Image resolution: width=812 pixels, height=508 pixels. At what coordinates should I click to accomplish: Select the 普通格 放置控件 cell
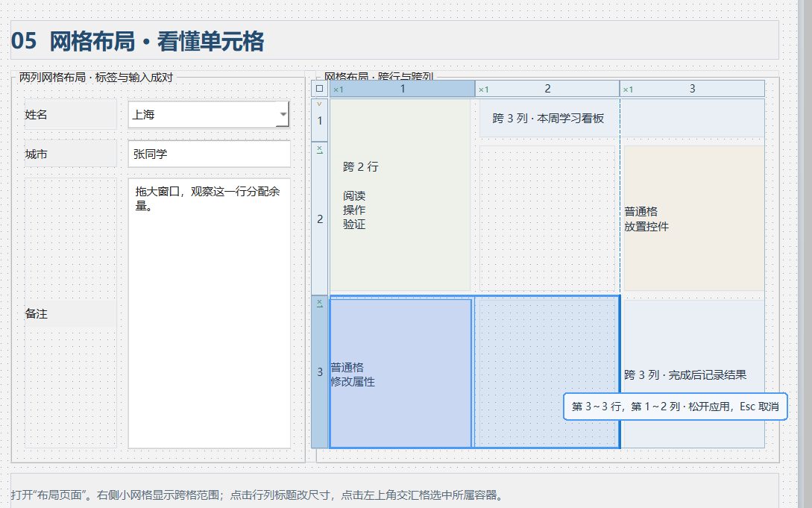coord(694,219)
